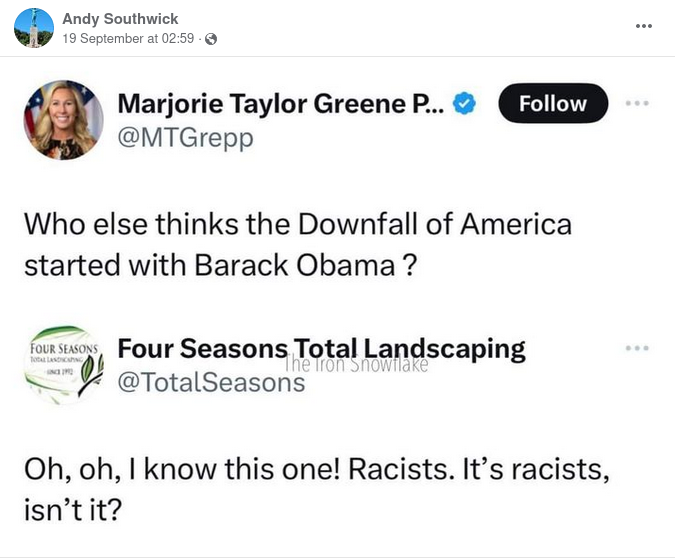
Task: Click Four Seasons Total Landscaping name
Action: click(x=321, y=348)
